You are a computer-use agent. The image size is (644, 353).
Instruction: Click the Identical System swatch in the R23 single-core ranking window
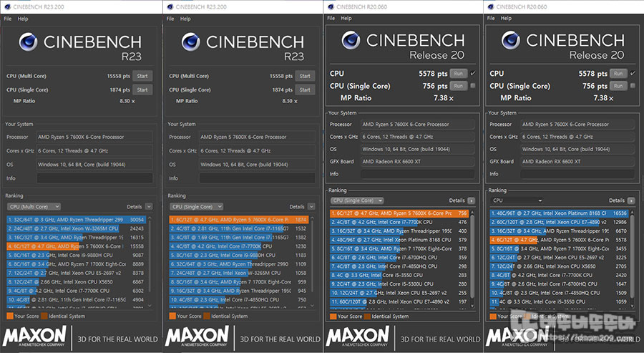[x=207, y=316]
